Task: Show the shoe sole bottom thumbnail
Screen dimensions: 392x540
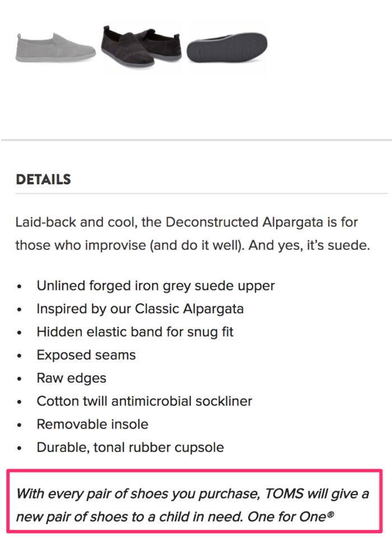Action: [x=227, y=48]
